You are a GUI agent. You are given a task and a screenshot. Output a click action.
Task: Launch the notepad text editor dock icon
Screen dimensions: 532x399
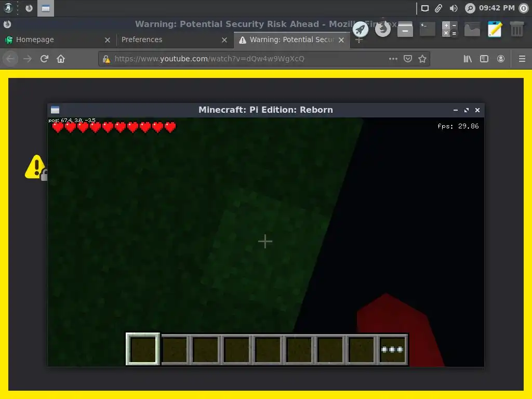coord(495,29)
